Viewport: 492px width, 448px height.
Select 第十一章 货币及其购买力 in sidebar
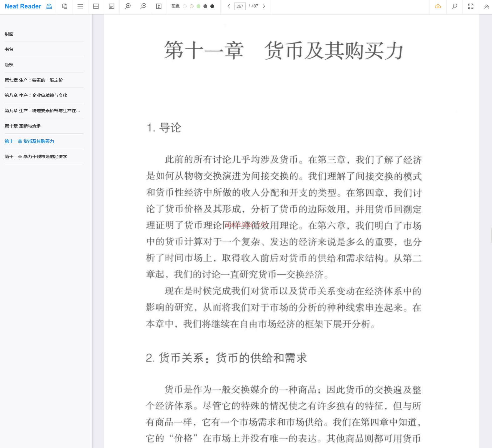(x=44, y=141)
